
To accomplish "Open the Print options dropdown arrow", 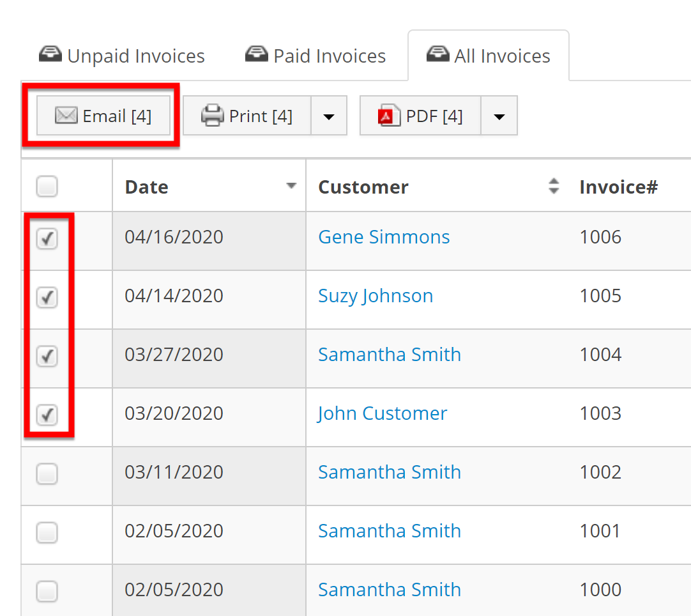I will pos(329,116).
